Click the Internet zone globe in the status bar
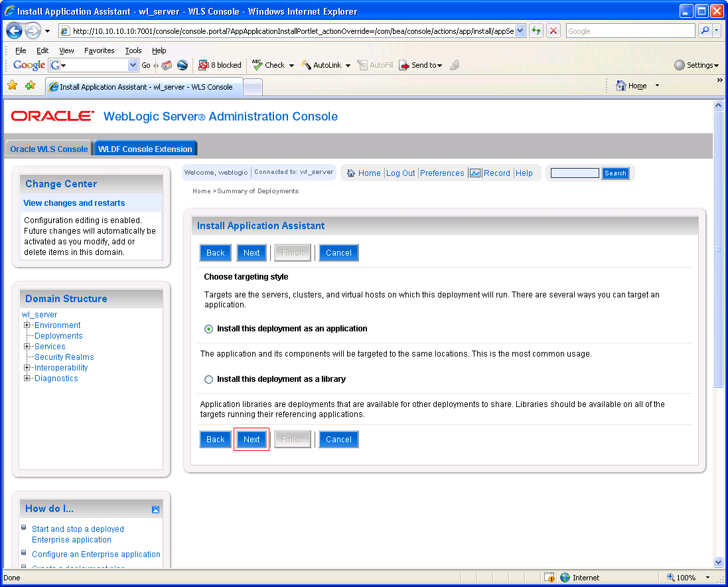Screen dimensions: 728x587 565,577
